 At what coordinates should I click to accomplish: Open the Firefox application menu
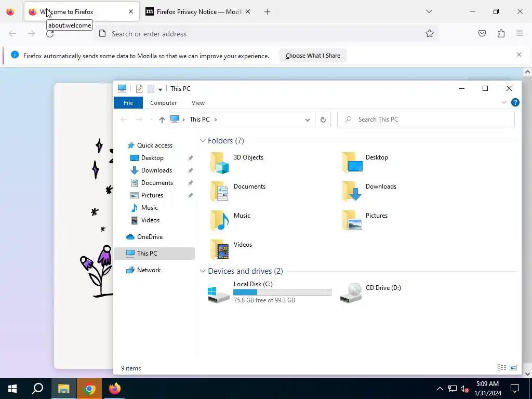point(520,33)
